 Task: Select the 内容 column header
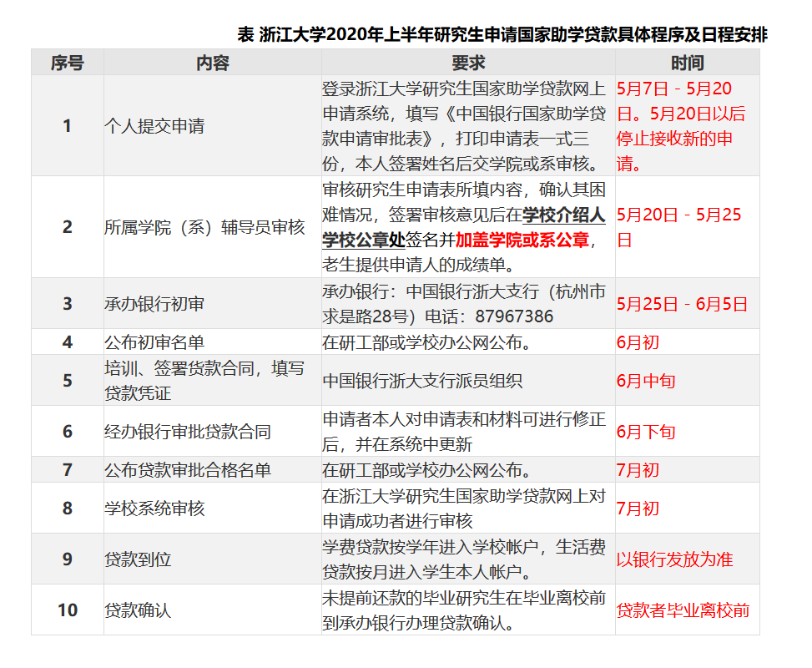point(212,63)
